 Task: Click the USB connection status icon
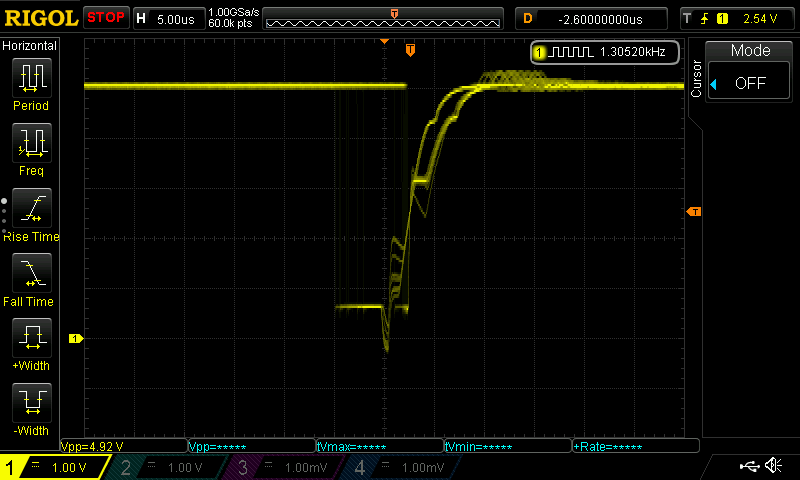(x=749, y=466)
